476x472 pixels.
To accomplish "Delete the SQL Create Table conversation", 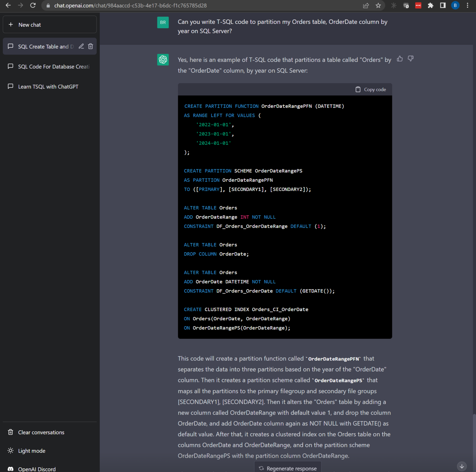I will tap(90, 46).
